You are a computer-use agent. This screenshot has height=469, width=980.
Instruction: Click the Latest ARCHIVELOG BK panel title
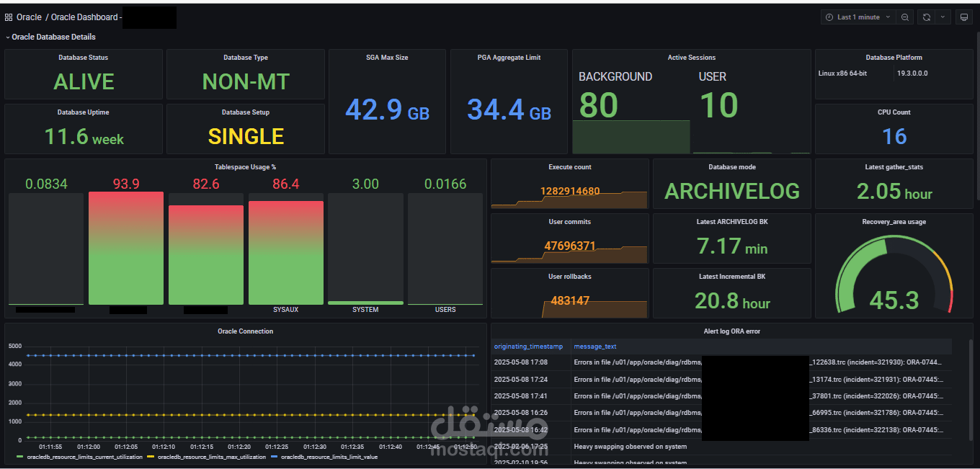click(x=732, y=222)
